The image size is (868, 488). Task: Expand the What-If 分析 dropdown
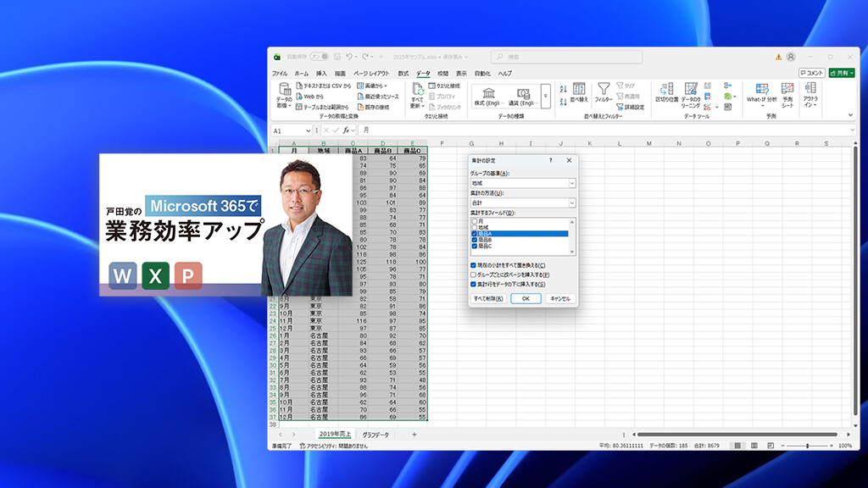(762, 105)
